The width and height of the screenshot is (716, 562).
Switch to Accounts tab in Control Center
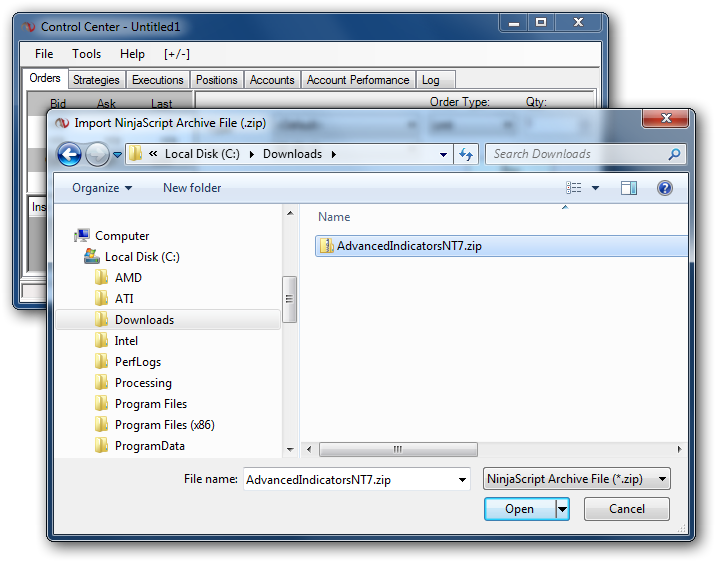(272, 80)
